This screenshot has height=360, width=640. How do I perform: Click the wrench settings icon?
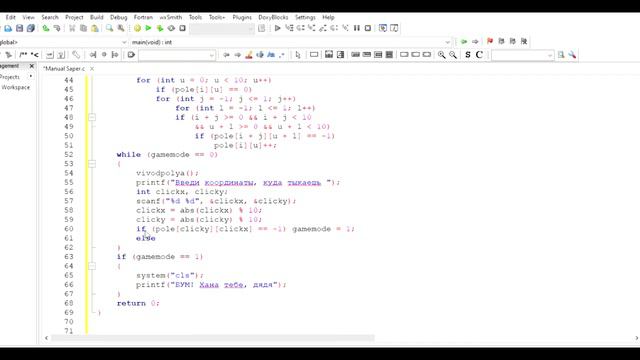click(x=572, y=55)
